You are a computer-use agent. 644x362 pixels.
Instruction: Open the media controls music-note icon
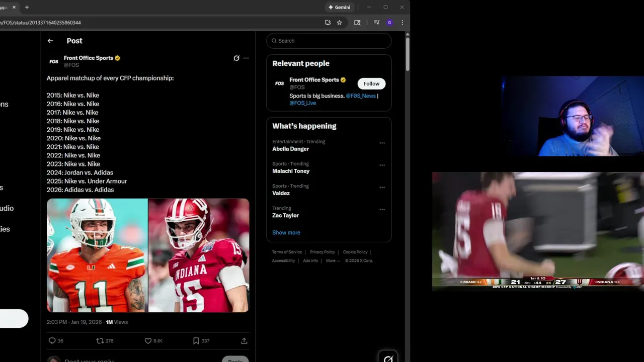[x=376, y=23]
